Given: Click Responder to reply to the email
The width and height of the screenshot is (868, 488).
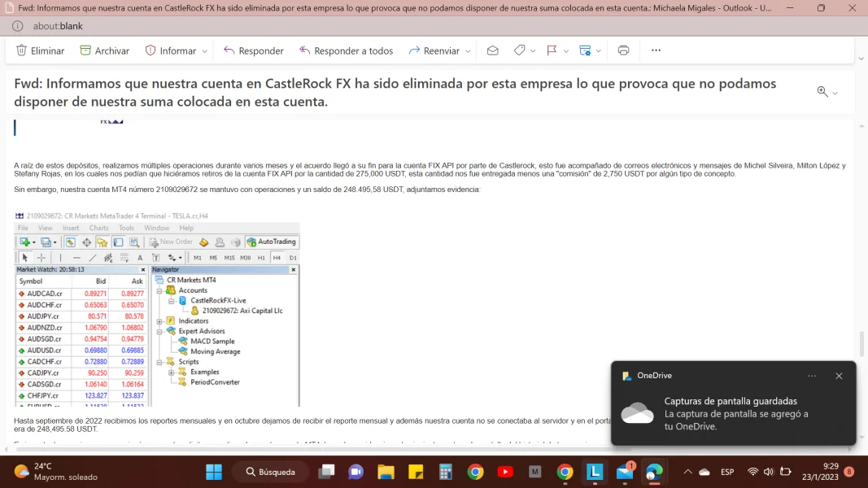Looking at the screenshot, I should 253,50.
